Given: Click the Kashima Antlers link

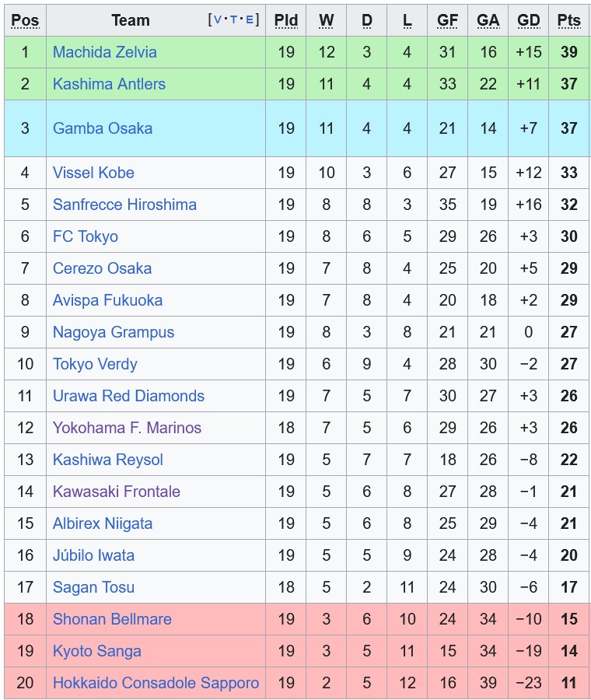Looking at the screenshot, I should (109, 84).
